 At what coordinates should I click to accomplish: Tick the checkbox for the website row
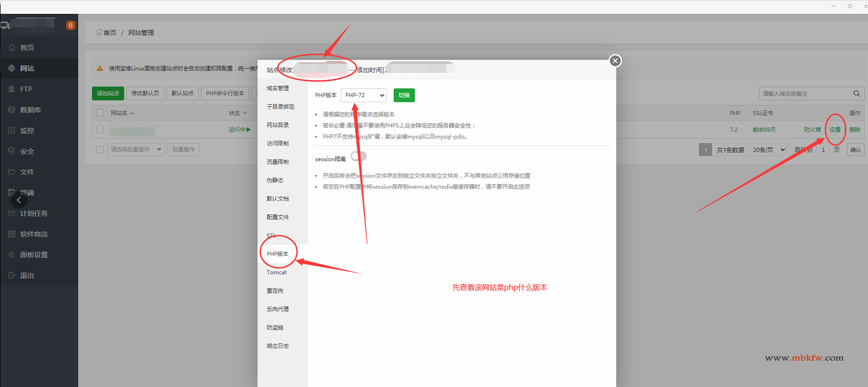100,129
